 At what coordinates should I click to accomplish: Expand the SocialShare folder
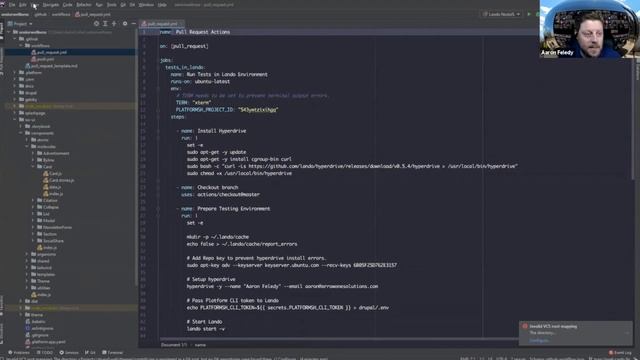33,241
